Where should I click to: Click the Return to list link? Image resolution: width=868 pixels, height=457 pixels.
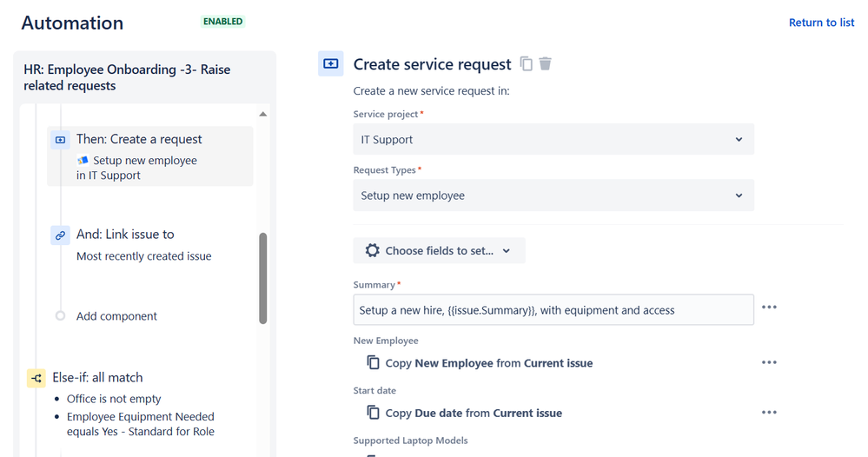point(821,23)
